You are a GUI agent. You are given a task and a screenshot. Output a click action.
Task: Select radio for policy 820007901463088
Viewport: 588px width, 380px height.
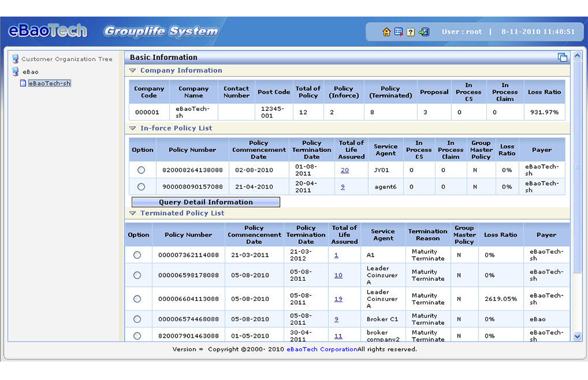tap(137, 336)
